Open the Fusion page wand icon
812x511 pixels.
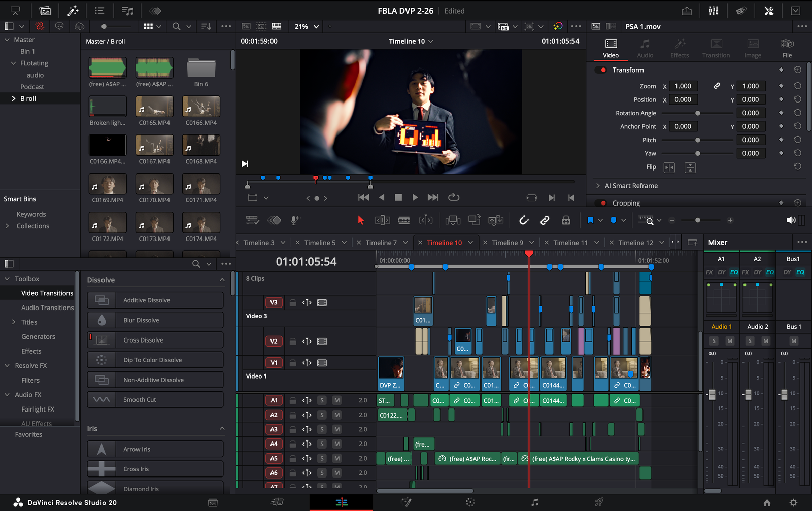406,502
